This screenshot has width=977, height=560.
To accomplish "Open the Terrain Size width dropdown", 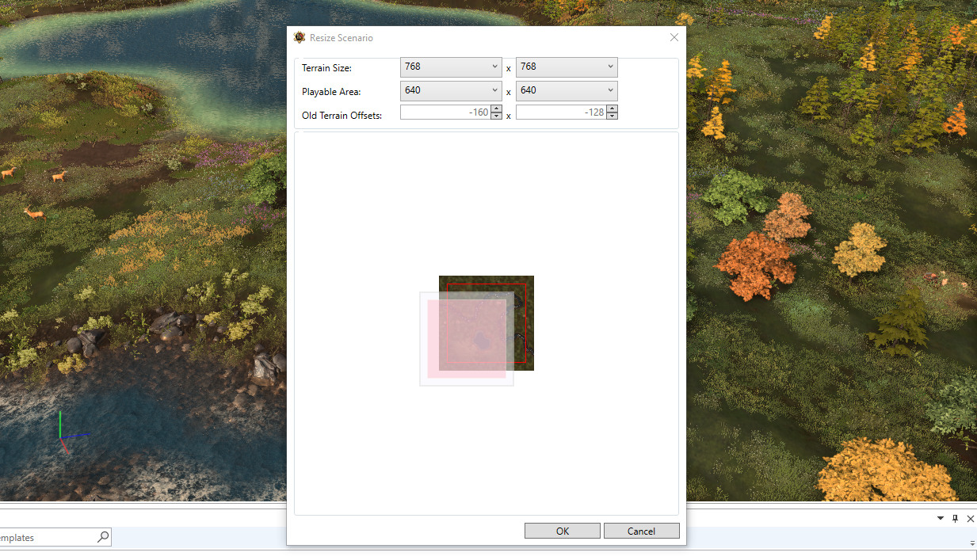I will point(451,67).
